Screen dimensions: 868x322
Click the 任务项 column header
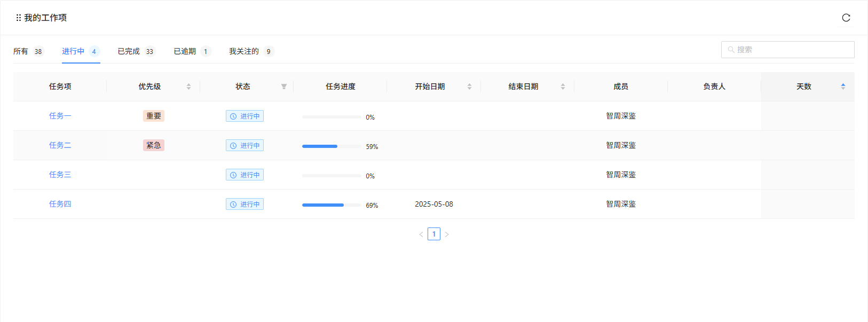(x=60, y=87)
